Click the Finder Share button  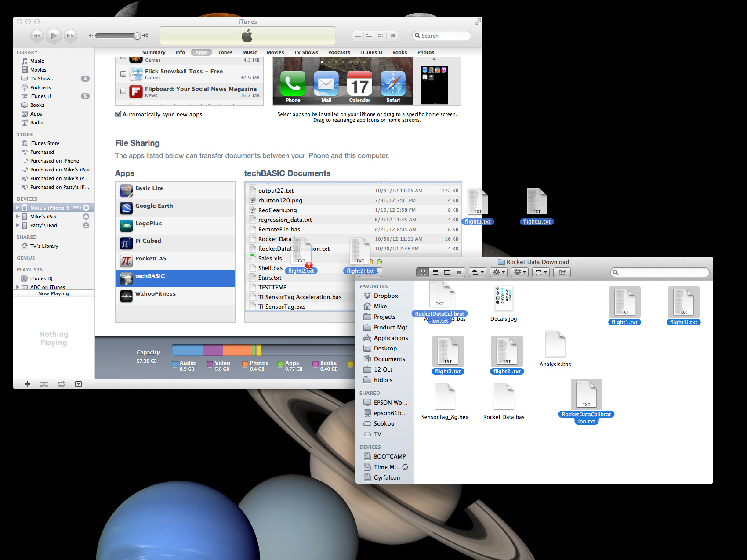tap(562, 272)
